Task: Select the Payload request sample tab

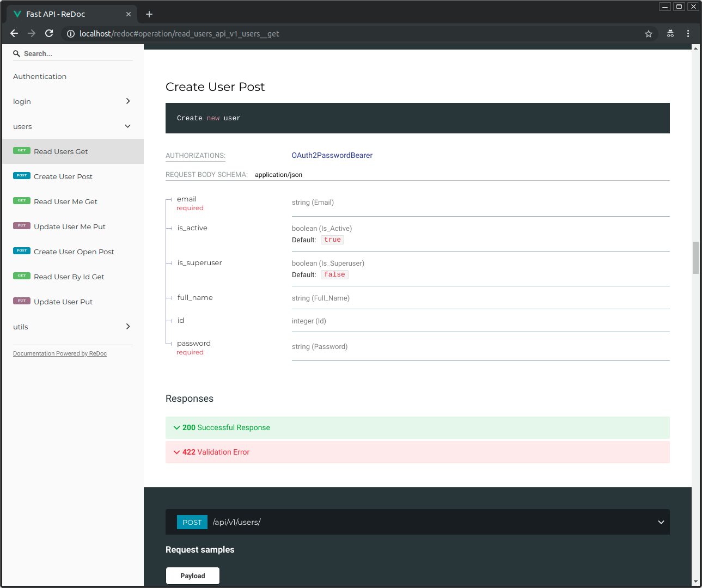Action: tap(192, 575)
